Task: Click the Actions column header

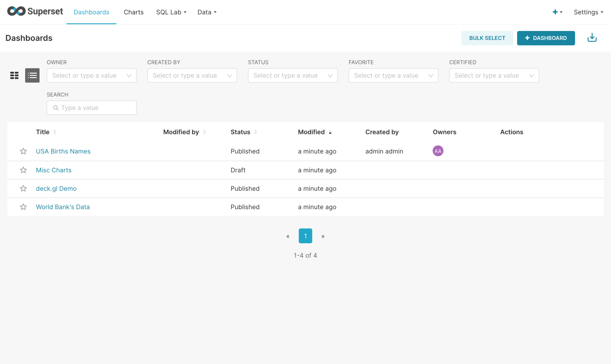Action: pos(512,132)
